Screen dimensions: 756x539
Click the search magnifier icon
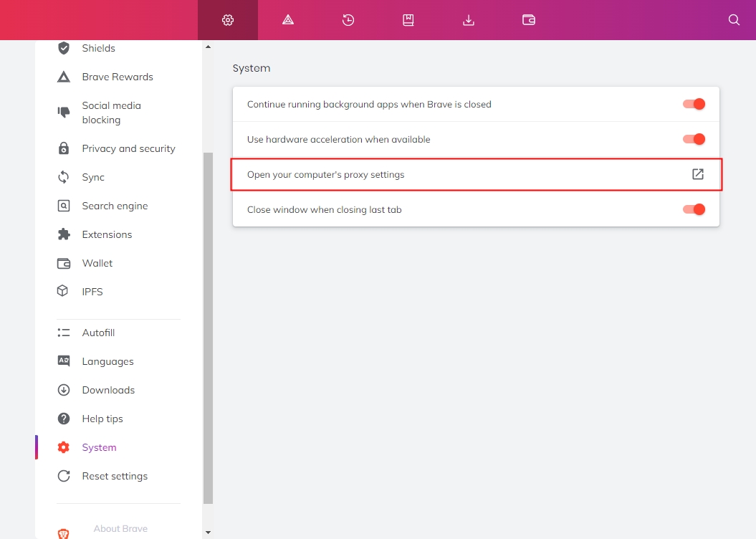pos(734,20)
